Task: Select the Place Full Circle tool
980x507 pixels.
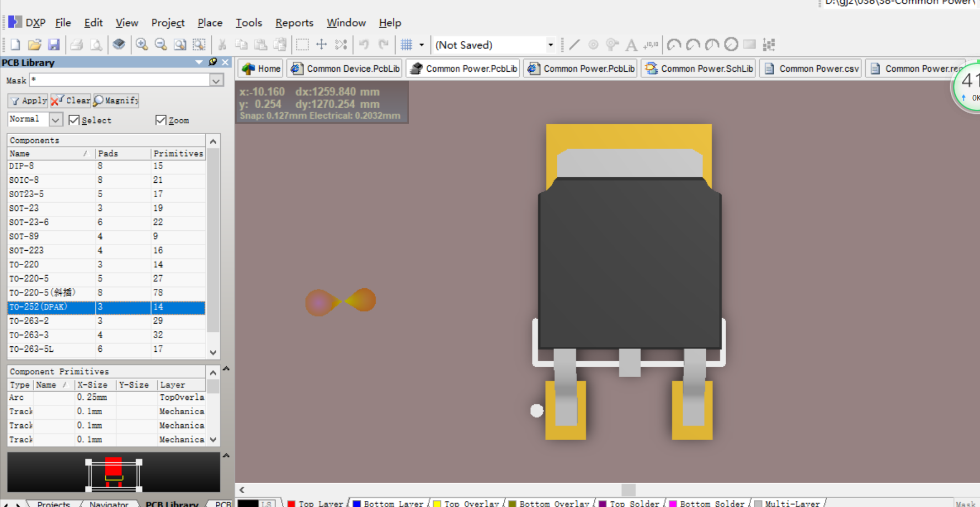Action: 731,45
